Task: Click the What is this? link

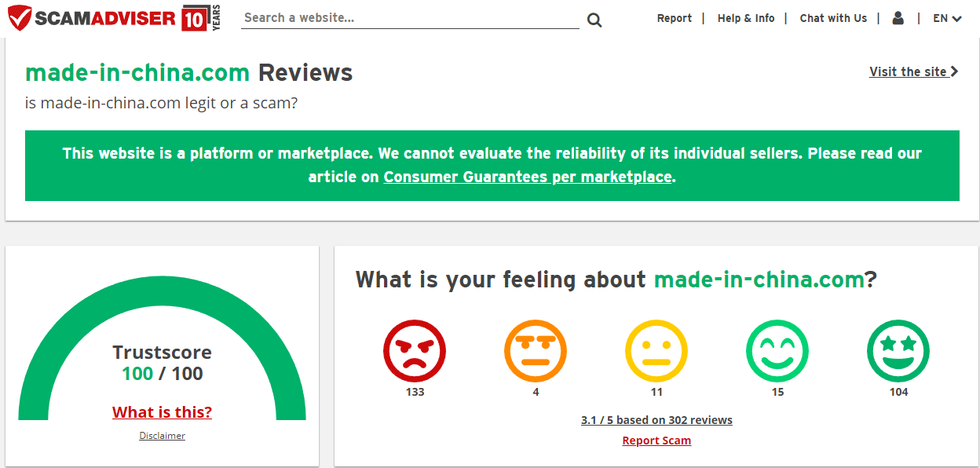Action: click(x=162, y=412)
